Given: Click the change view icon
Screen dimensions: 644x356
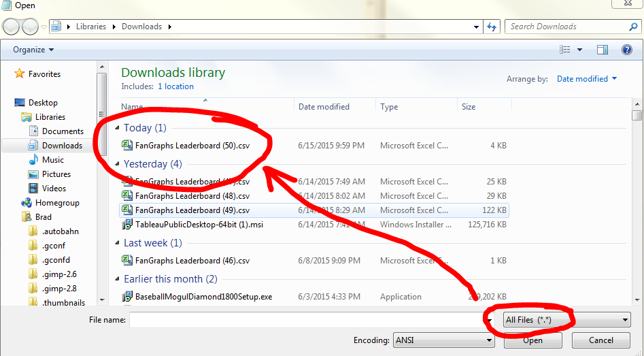Looking at the screenshot, I should [564, 50].
